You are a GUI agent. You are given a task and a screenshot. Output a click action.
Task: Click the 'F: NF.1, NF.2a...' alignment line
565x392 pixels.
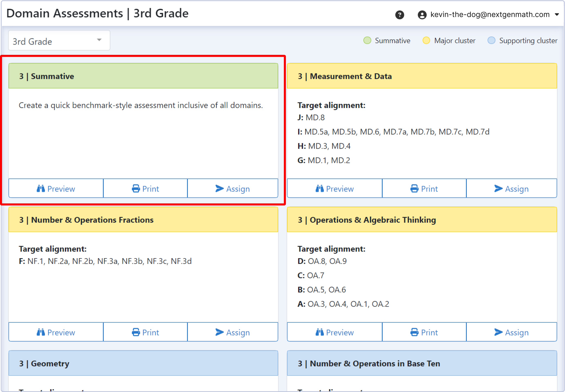click(105, 261)
